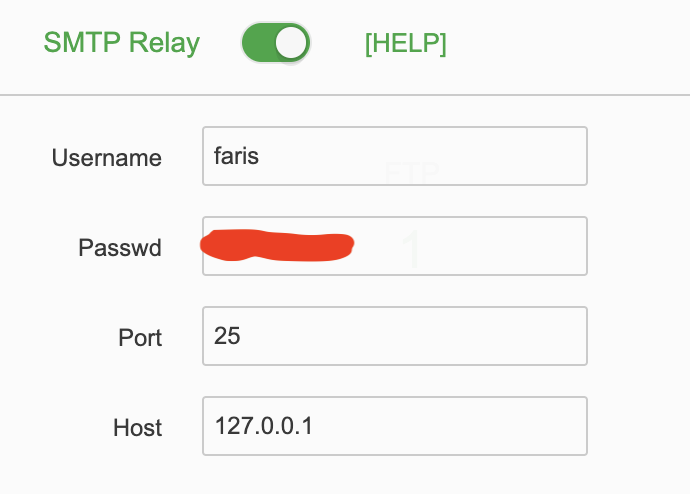This screenshot has height=494, width=690.
Task: Click the green "SMTP Relay" heading text
Action: click(x=121, y=43)
